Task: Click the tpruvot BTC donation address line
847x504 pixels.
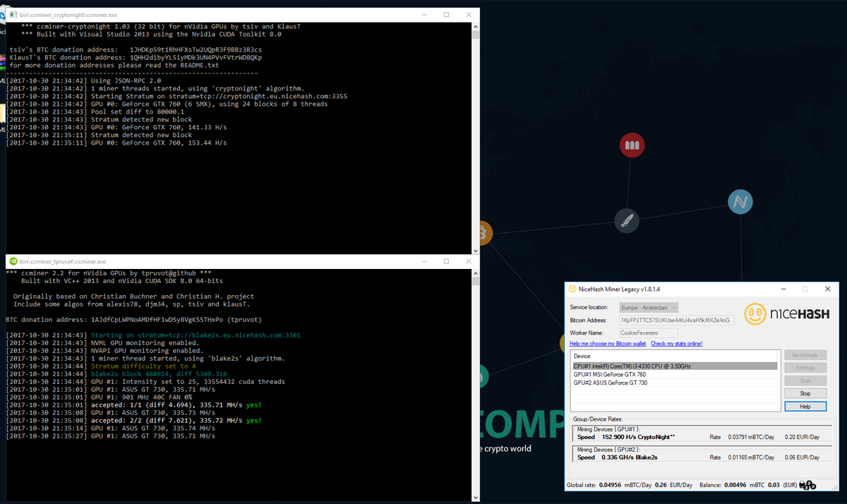Action: pos(134,320)
